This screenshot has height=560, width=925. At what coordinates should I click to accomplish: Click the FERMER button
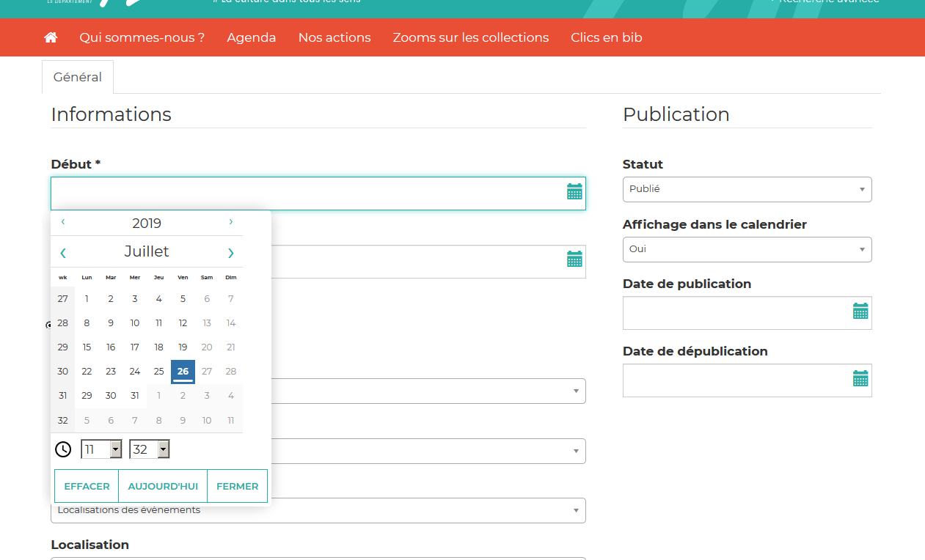[x=237, y=486]
